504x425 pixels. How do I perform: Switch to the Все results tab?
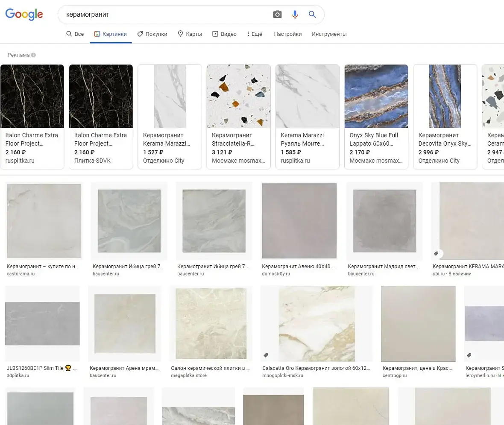(75, 34)
